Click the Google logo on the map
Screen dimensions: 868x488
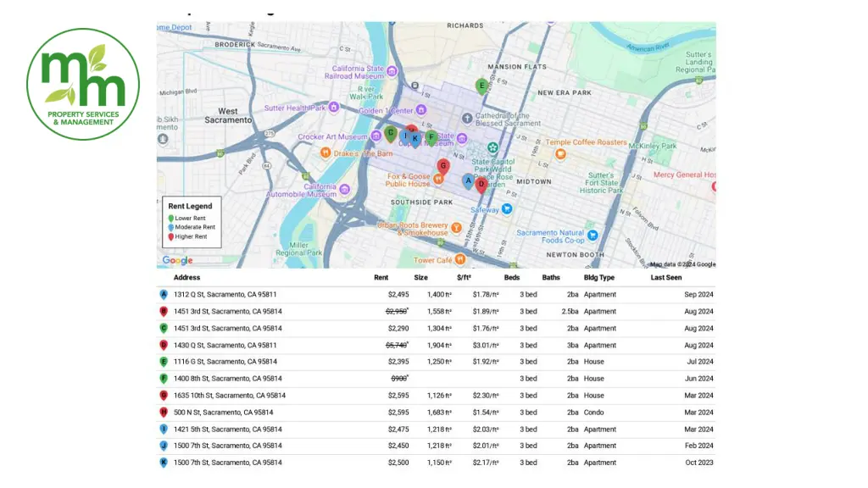(x=178, y=260)
